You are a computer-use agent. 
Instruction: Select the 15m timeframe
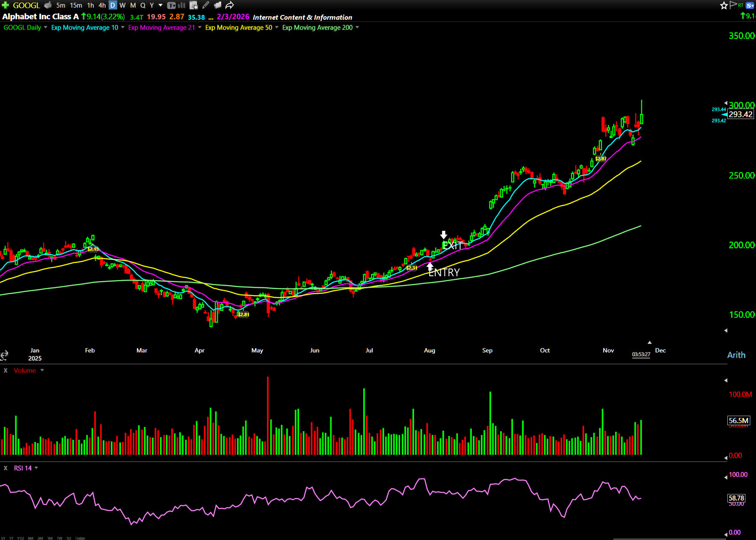click(x=76, y=5)
